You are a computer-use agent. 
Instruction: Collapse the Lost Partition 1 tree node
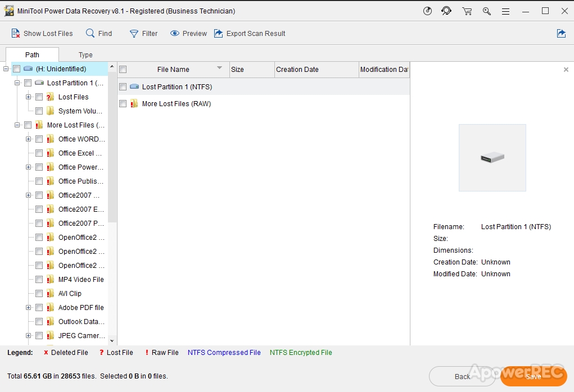[x=17, y=83]
